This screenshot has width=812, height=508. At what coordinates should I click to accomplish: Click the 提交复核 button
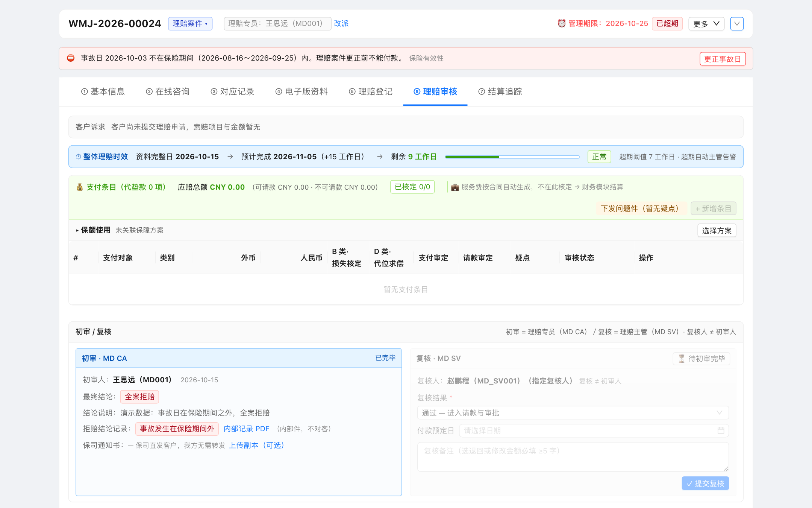click(705, 484)
